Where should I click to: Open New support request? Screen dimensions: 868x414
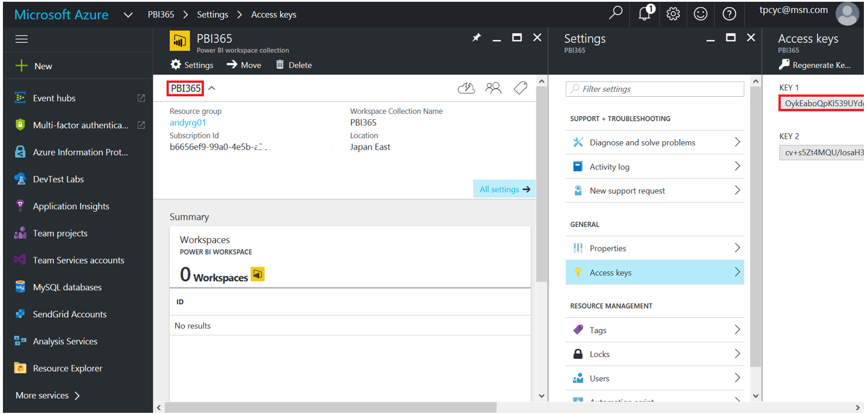(x=655, y=191)
